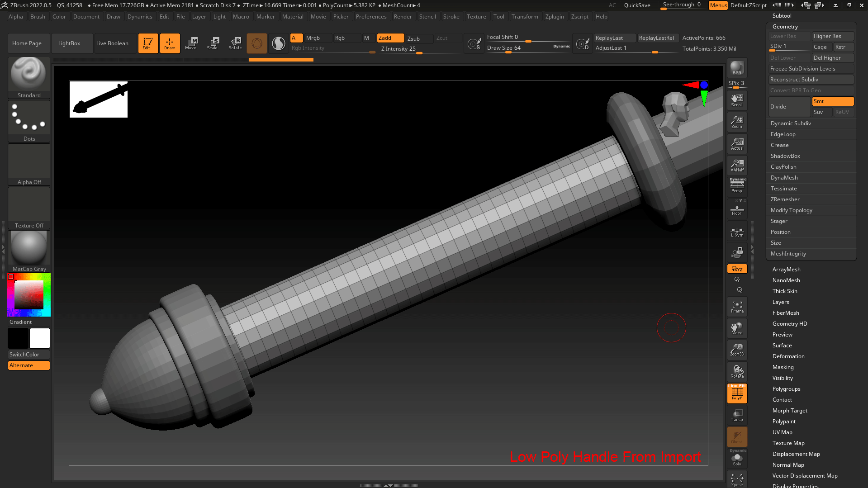
Task: Activate the Transp transparency icon
Action: pos(737,415)
